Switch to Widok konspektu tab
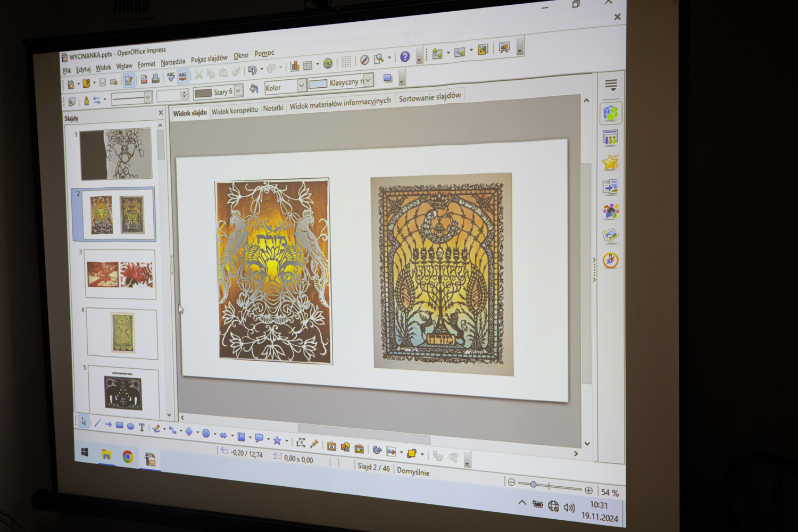The height and width of the screenshot is (532, 798). [235, 111]
